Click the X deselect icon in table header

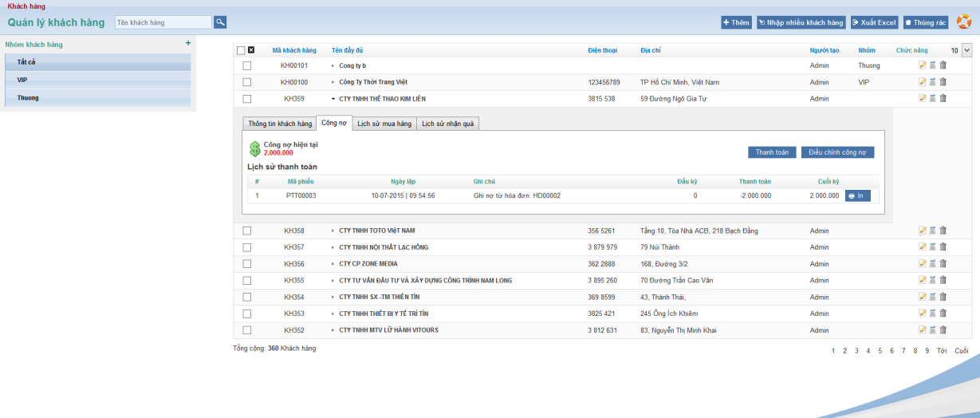(251, 50)
